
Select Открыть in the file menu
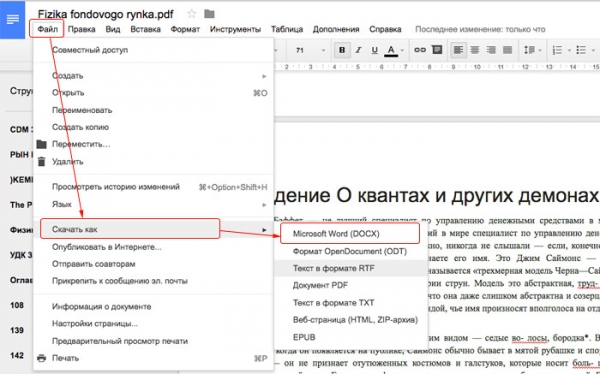[x=153, y=93]
